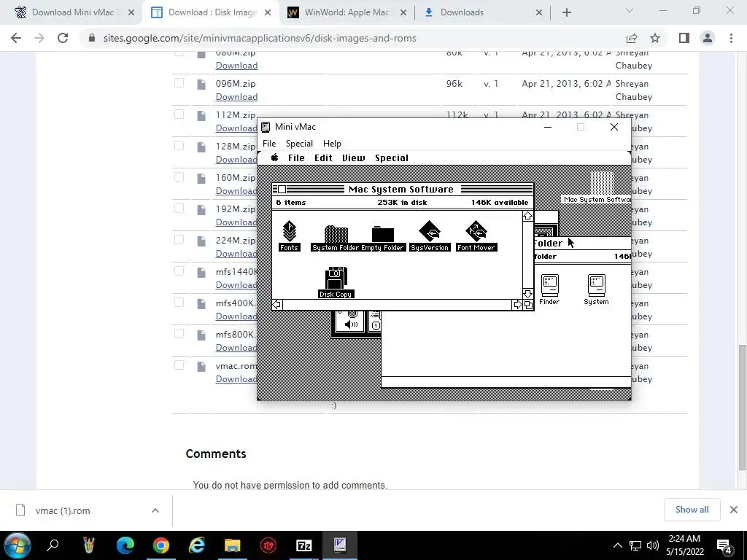The image size is (747, 560).
Task: Tick the checkbox for mfs400K file
Action: click(179, 303)
